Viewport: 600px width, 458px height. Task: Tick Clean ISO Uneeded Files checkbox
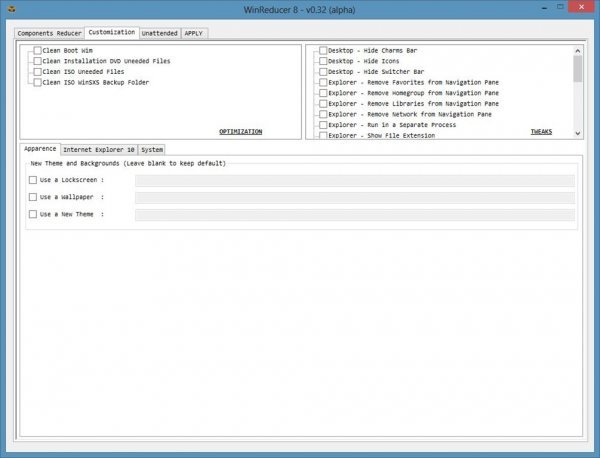pyautogui.click(x=38, y=72)
